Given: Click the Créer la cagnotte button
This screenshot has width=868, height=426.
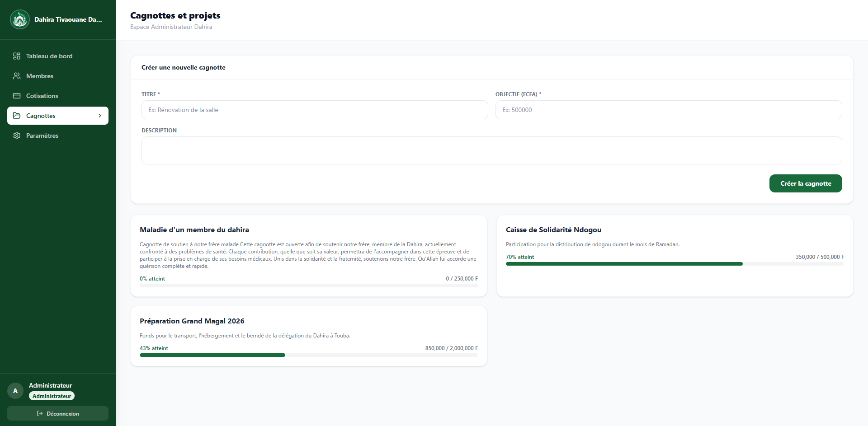Looking at the screenshot, I should click(806, 183).
